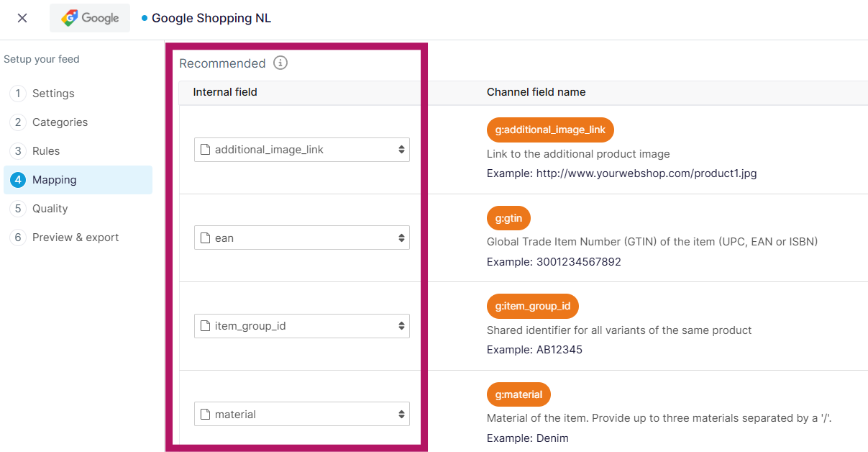Click the Global Trade Item Number description

[652, 242]
